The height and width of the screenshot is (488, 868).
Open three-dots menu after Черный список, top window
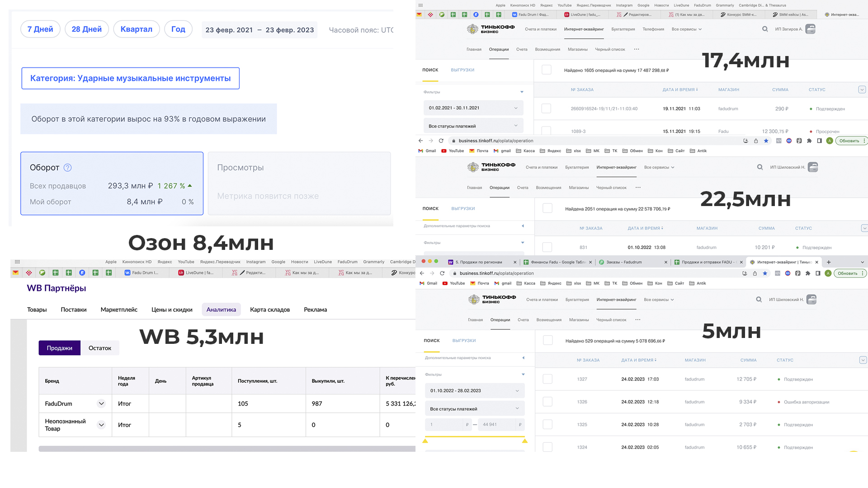point(637,49)
